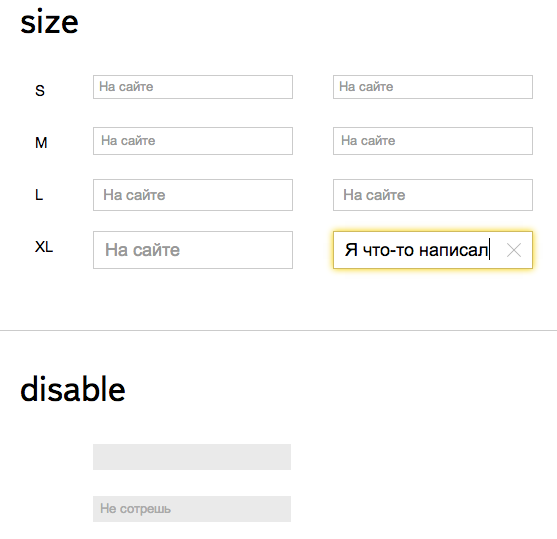Viewport: 557px width, 539px height.
Task: Click the 'M' row label
Action: pos(41,143)
